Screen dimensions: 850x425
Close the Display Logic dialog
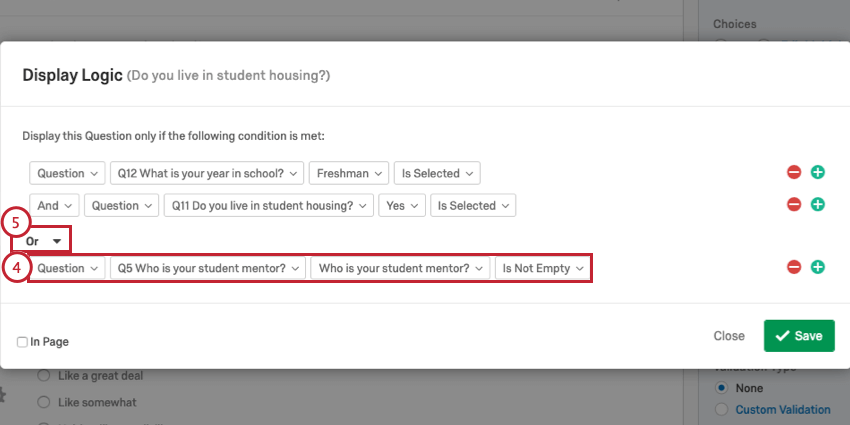pyautogui.click(x=729, y=336)
